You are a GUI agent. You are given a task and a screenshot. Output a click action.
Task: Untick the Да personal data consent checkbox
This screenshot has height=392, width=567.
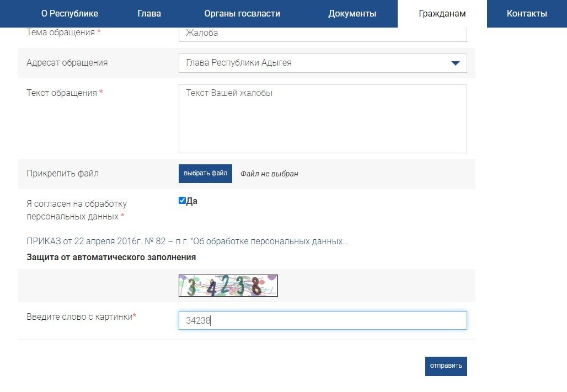(x=182, y=201)
